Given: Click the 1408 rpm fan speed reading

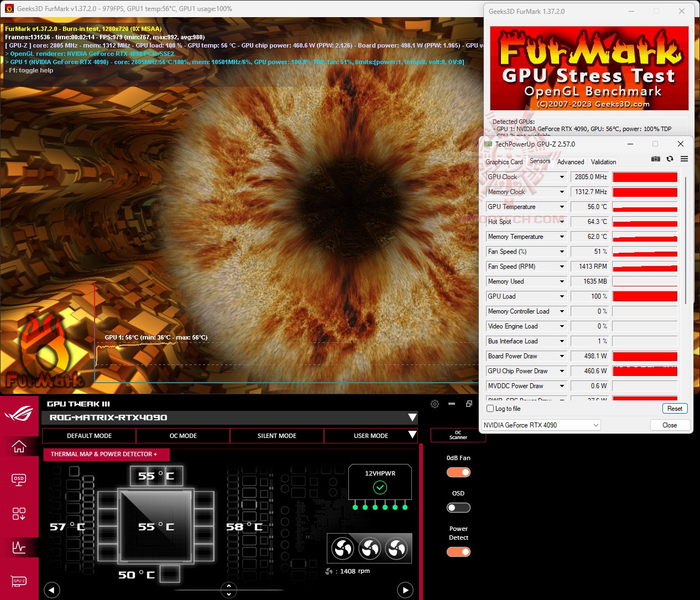Looking at the screenshot, I should (355, 571).
